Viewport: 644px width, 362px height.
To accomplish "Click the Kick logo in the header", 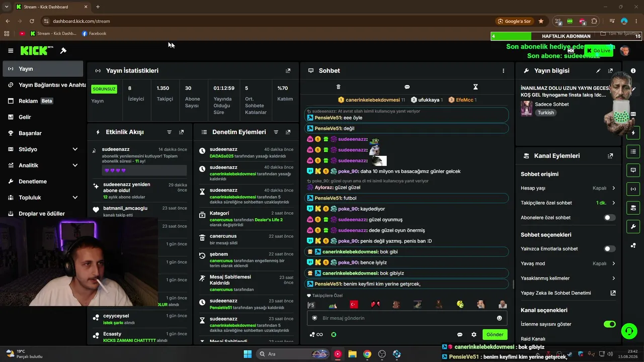I will point(37,50).
